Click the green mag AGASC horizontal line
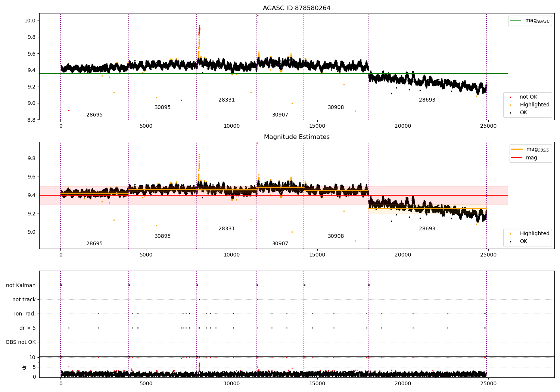This screenshot has width=560, height=392. (273, 74)
